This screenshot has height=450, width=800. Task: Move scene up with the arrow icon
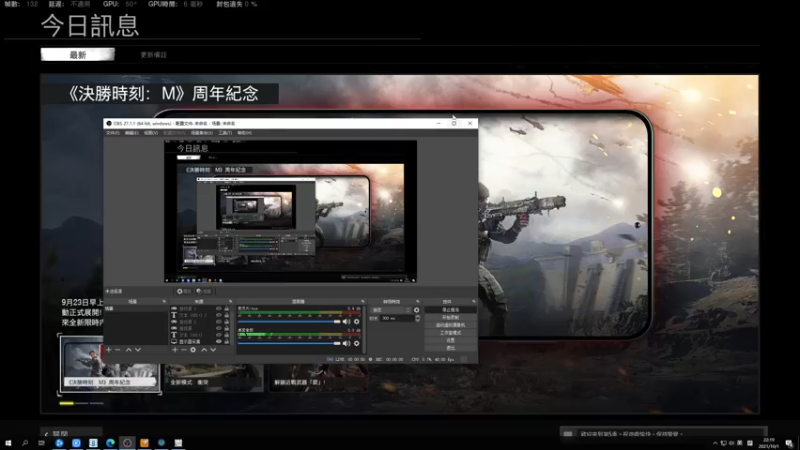129,350
